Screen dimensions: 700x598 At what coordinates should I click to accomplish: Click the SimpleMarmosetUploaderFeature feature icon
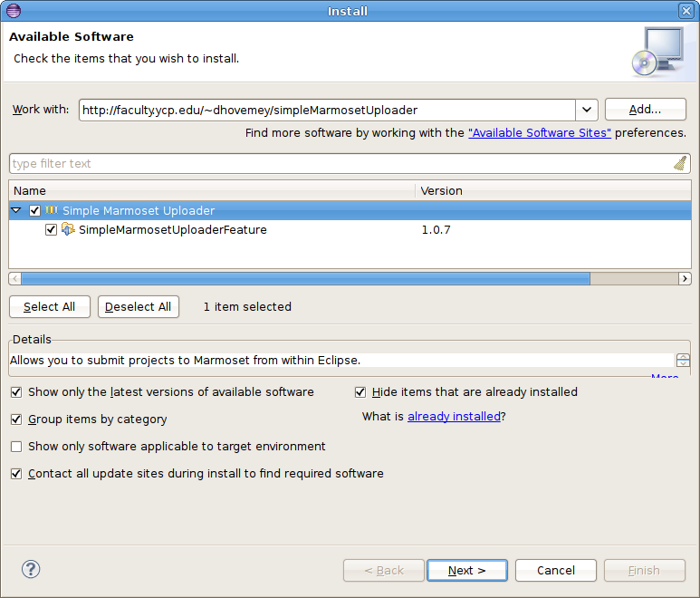(68, 230)
